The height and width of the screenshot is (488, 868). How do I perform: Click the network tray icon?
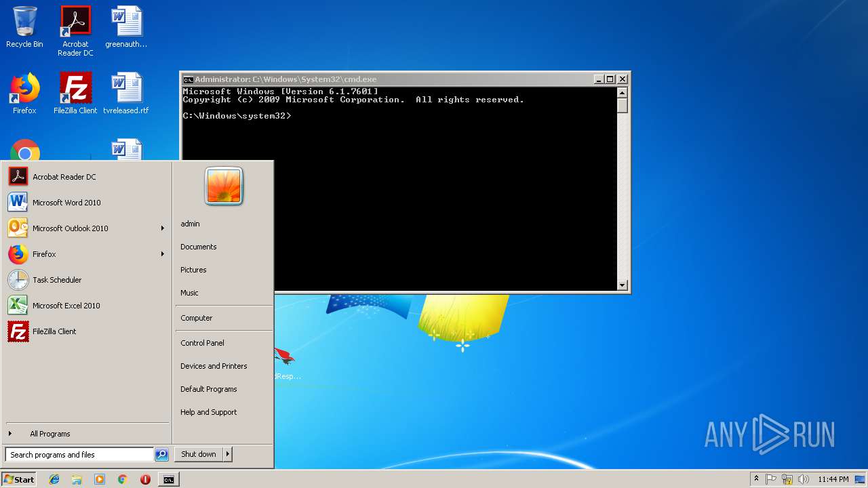(787, 479)
